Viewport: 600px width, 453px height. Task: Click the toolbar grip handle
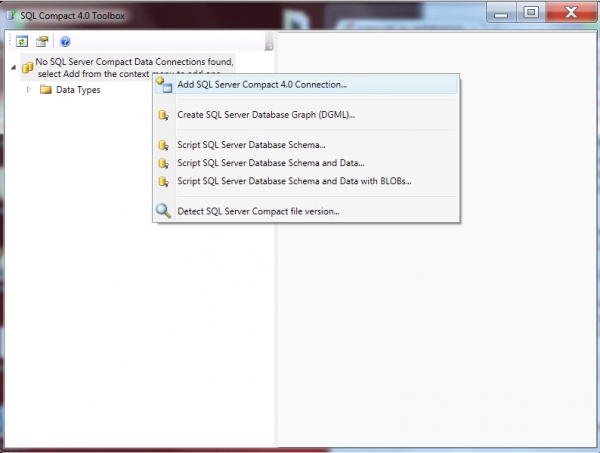pos(10,41)
